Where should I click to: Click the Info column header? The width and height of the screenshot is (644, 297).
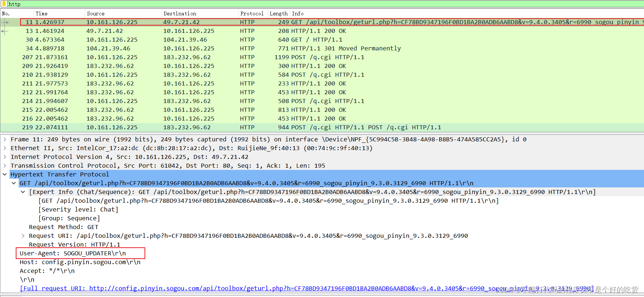[467, 14]
